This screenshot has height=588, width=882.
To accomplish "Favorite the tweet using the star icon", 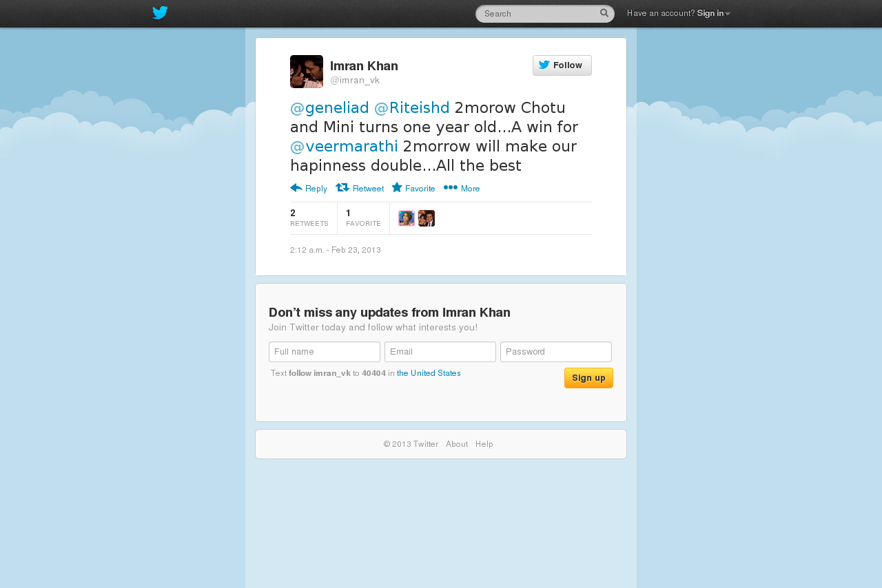I will point(397,187).
